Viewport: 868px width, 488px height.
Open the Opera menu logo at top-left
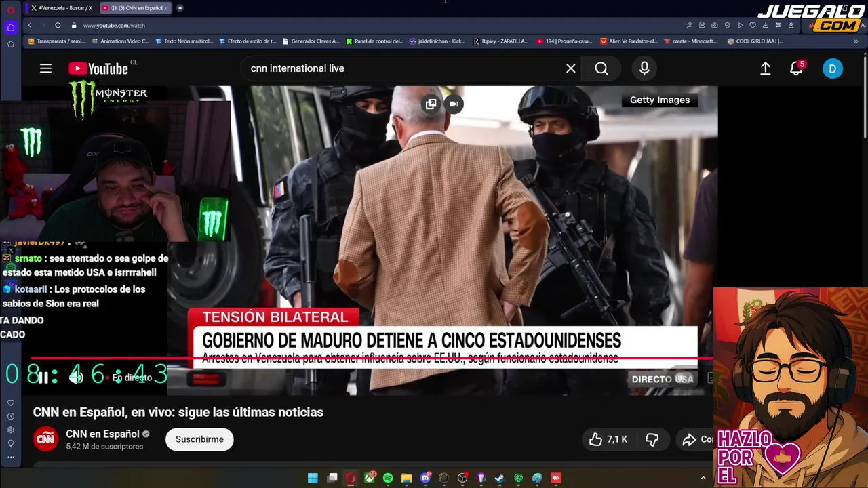coord(11,9)
